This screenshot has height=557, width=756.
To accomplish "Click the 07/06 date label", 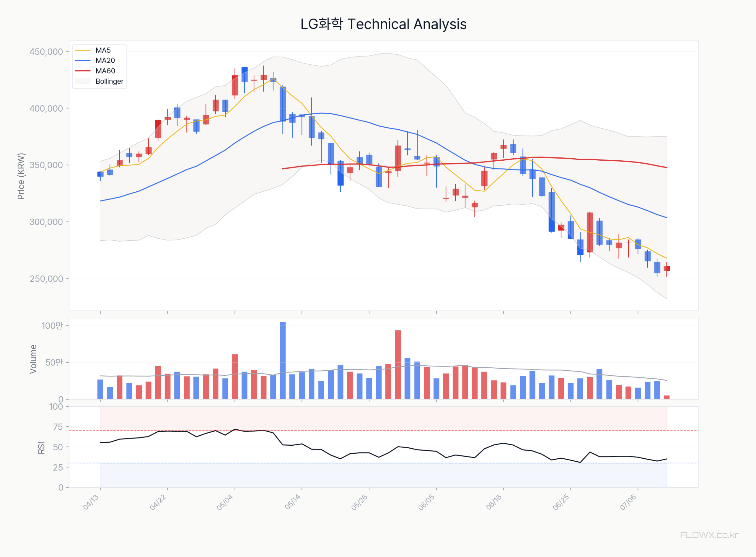I will coord(628,502).
